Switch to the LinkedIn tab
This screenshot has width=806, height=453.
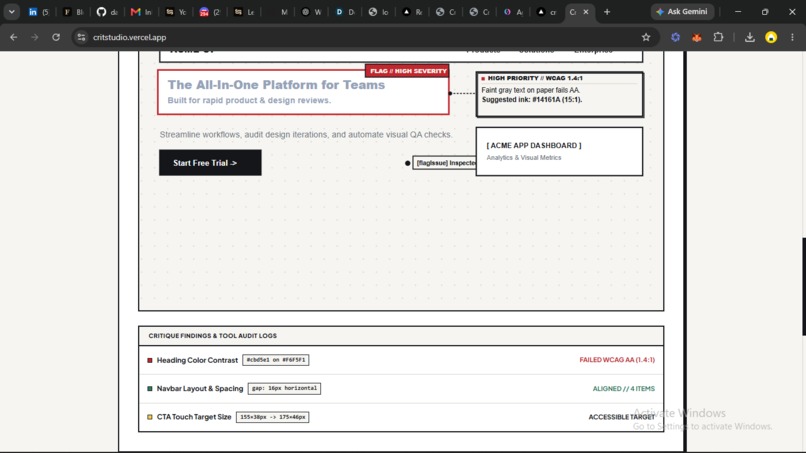point(39,12)
